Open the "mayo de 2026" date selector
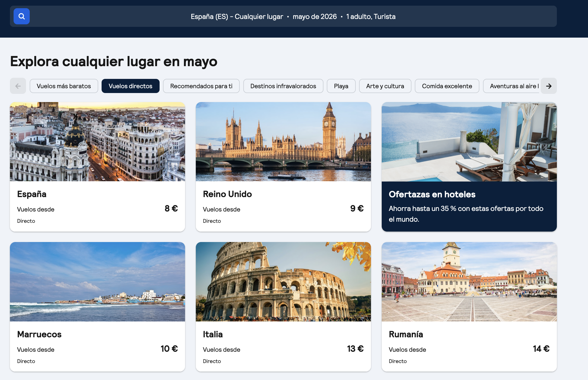The width and height of the screenshot is (588, 380). pos(314,16)
